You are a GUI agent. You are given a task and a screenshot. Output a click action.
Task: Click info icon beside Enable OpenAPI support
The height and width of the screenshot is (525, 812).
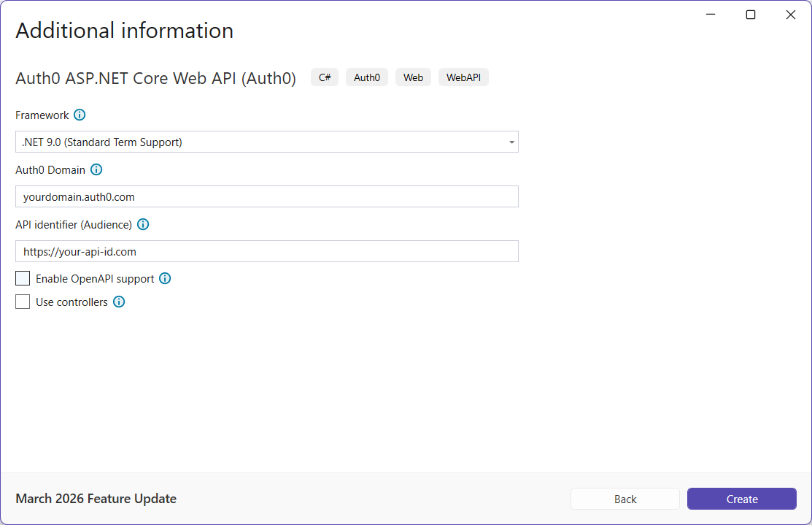coord(165,278)
